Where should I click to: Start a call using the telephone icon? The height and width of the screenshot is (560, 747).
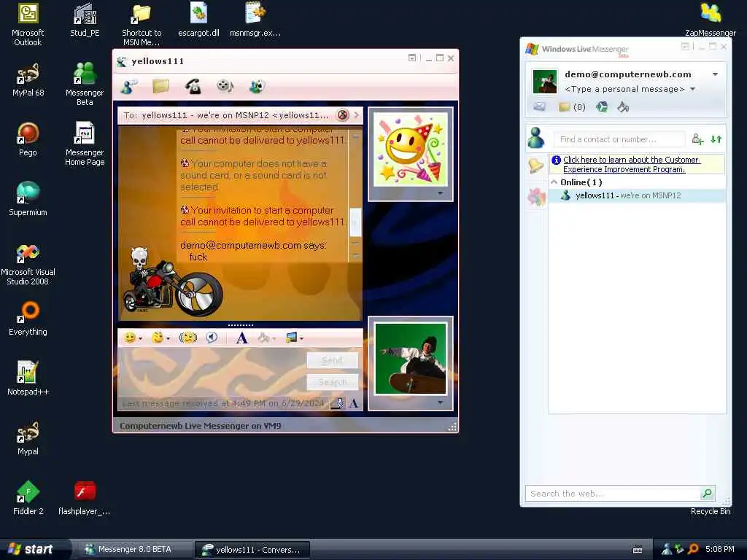coord(193,86)
